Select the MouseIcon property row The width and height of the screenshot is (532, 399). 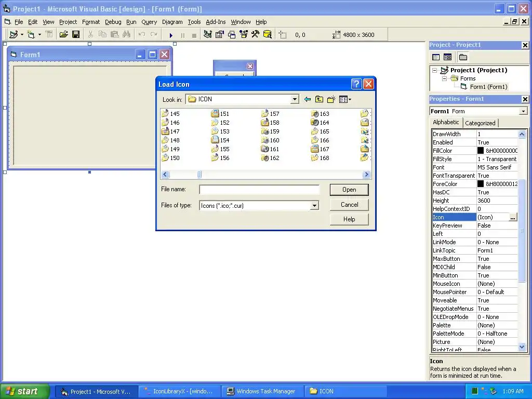pyautogui.click(x=475, y=284)
